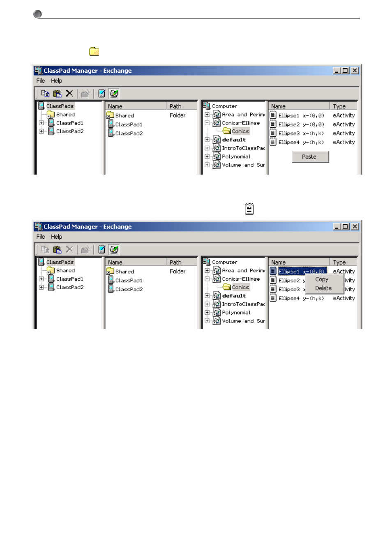
Task: Open the File menu in lower window
Action: pos(41,237)
